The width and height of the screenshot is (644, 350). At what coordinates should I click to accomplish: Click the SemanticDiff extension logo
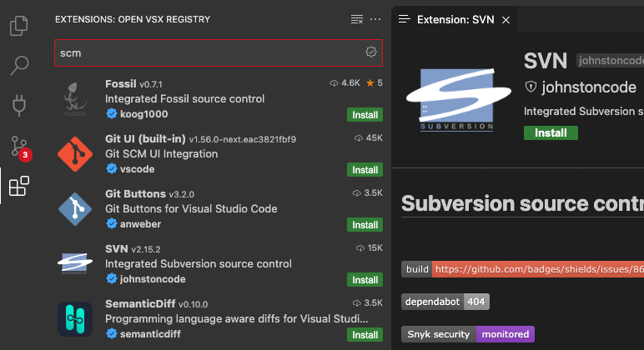point(75,319)
